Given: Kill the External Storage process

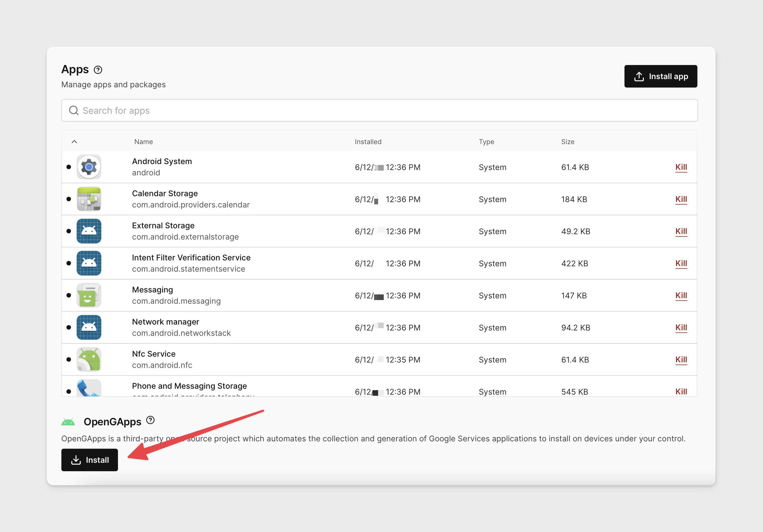Looking at the screenshot, I should tap(681, 231).
